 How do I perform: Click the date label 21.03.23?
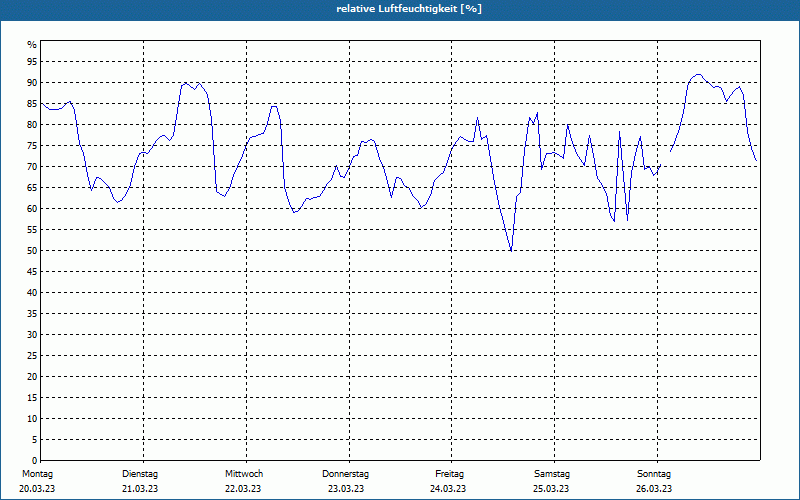tap(140, 489)
